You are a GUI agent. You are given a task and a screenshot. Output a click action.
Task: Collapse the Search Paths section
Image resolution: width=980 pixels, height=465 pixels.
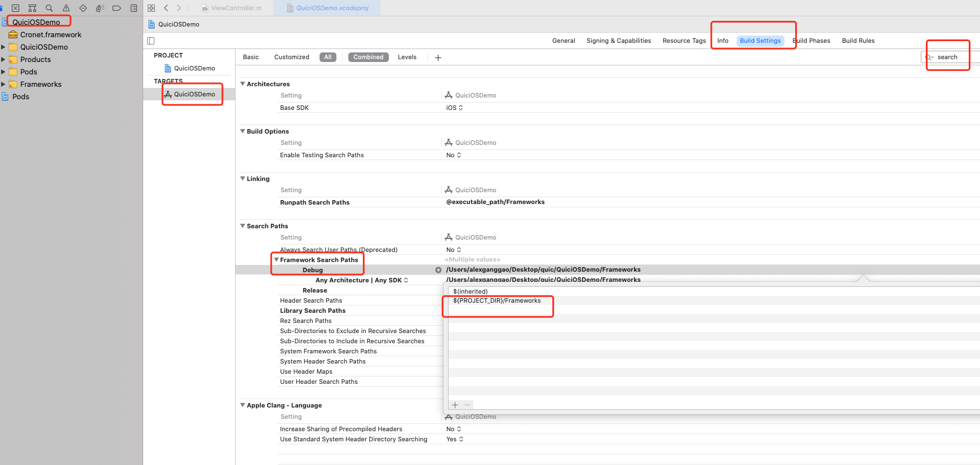click(x=243, y=226)
